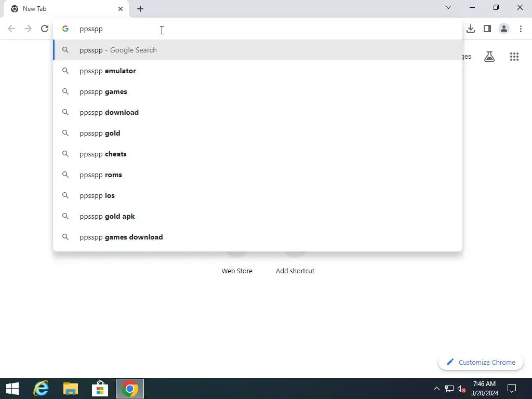Open a new tab with plus button
The image size is (532, 399).
(140, 9)
